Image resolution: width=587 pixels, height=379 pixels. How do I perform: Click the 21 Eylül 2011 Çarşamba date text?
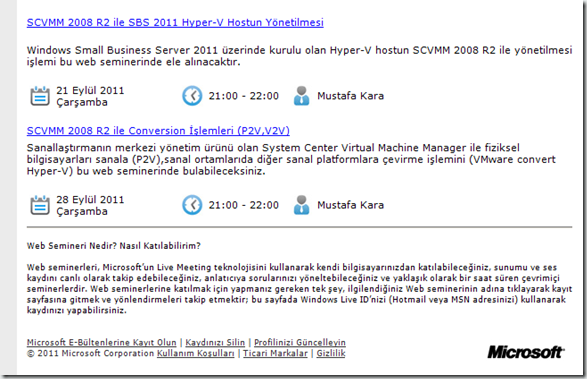(x=90, y=96)
